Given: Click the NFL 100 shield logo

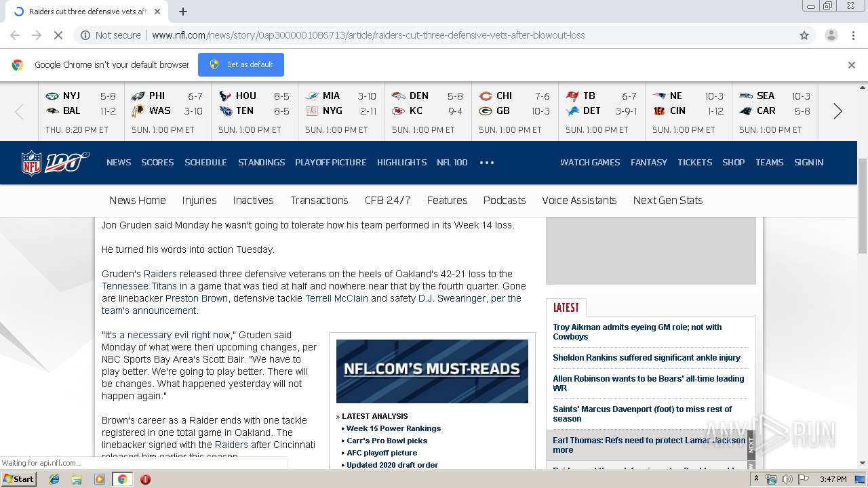Looking at the screenshot, I should 55,163.
